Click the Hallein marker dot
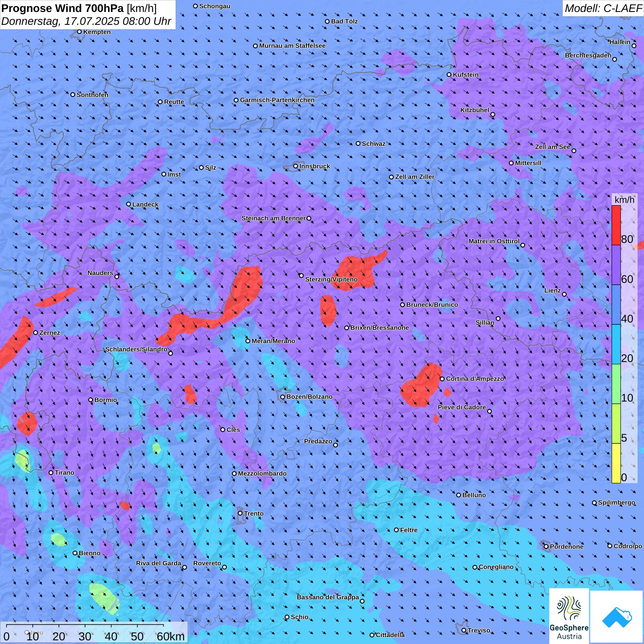Image resolution: width=644 pixels, height=644 pixels. [x=634, y=46]
